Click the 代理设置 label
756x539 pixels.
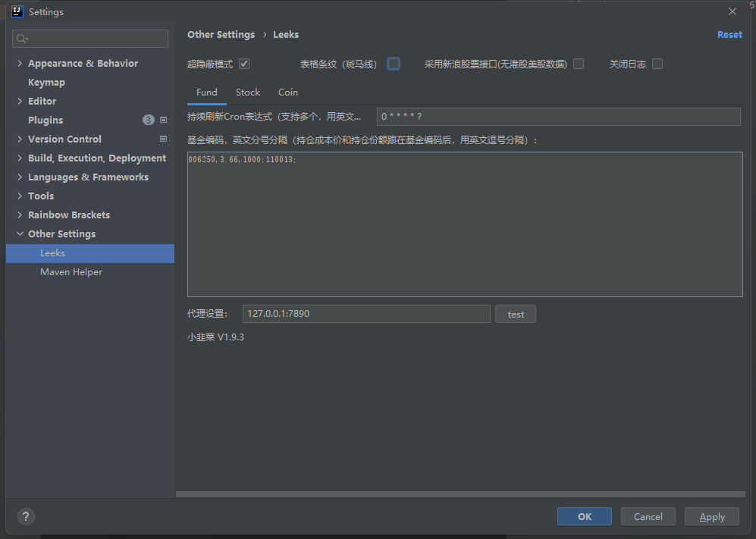(x=207, y=314)
